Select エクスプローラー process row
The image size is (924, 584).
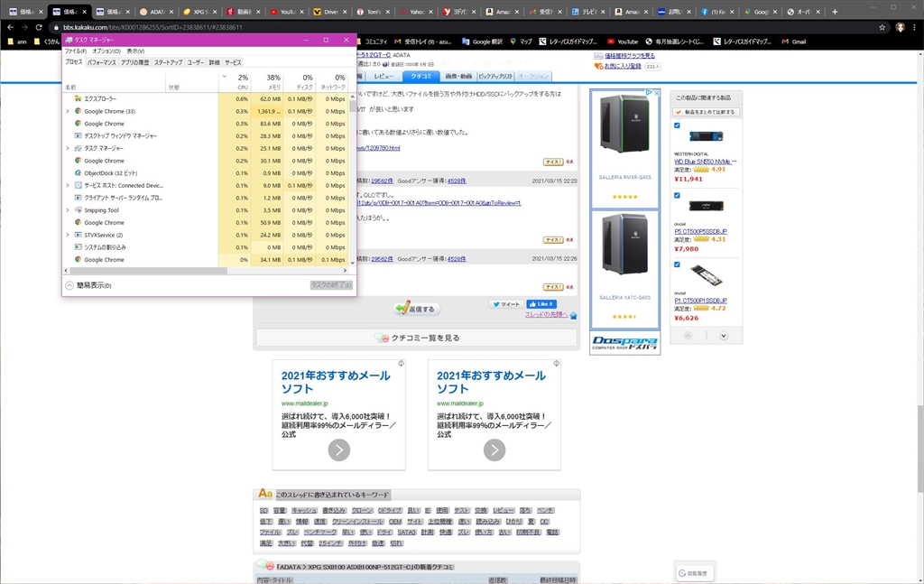pyautogui.click(x=206, y=99)
